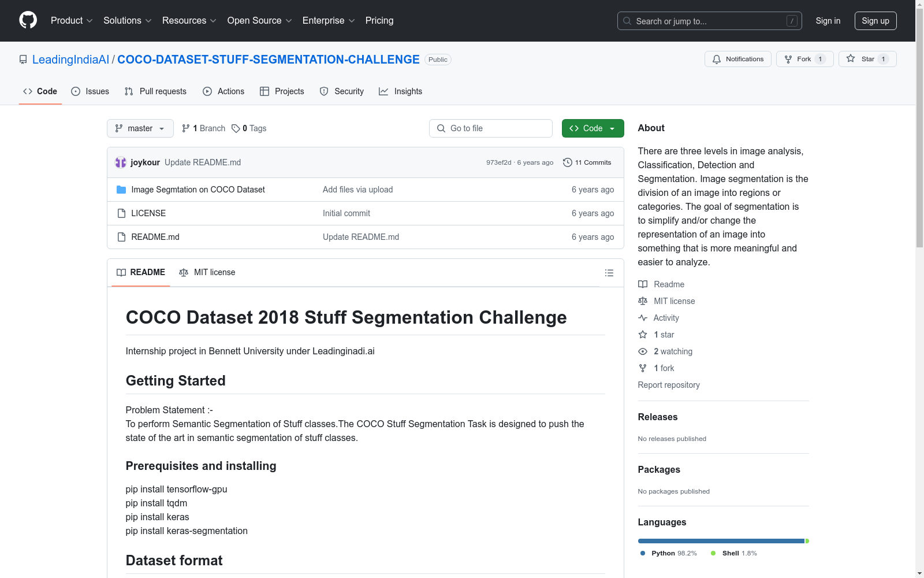
Task: Expand the Enterprise menu
Action: [x=329, y=21]
